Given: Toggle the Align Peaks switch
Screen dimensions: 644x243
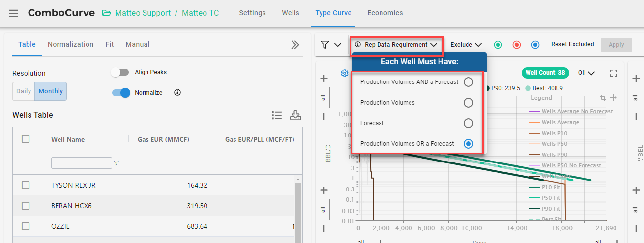Looking at the screenshot, I should click(x=120, y=72).
